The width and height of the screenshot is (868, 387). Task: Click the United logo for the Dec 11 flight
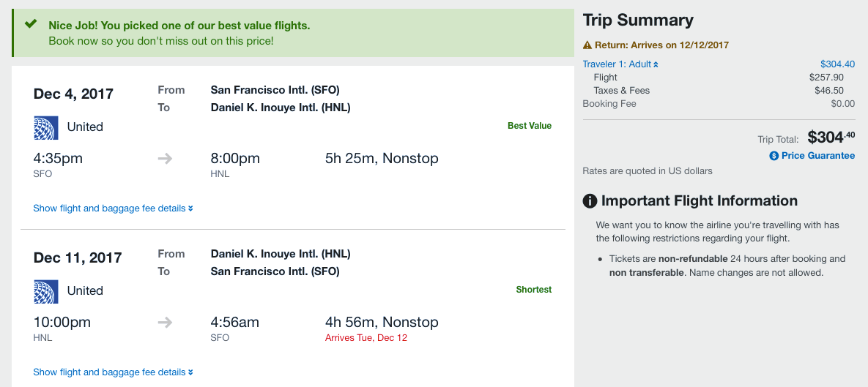point(45,291)
